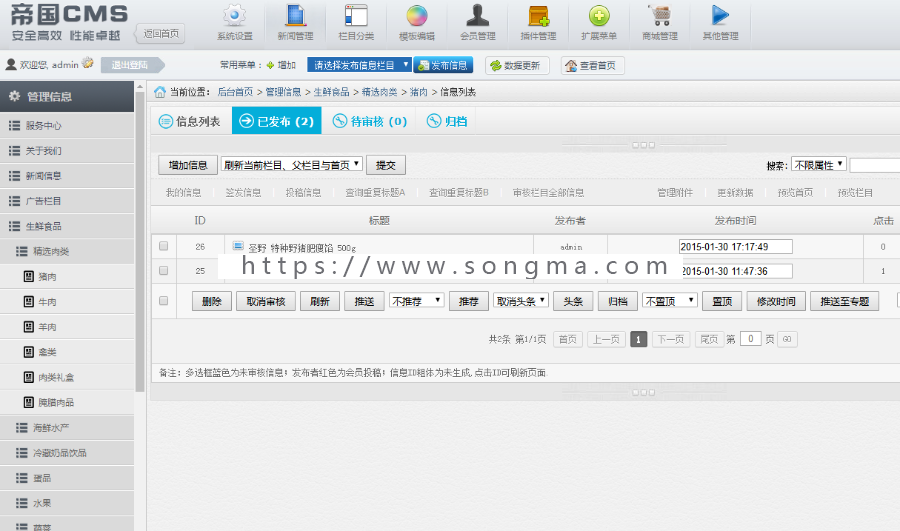The image size is (900, 531).
Task: Switch to the 信息列表 tab
Action: (190, 121)
